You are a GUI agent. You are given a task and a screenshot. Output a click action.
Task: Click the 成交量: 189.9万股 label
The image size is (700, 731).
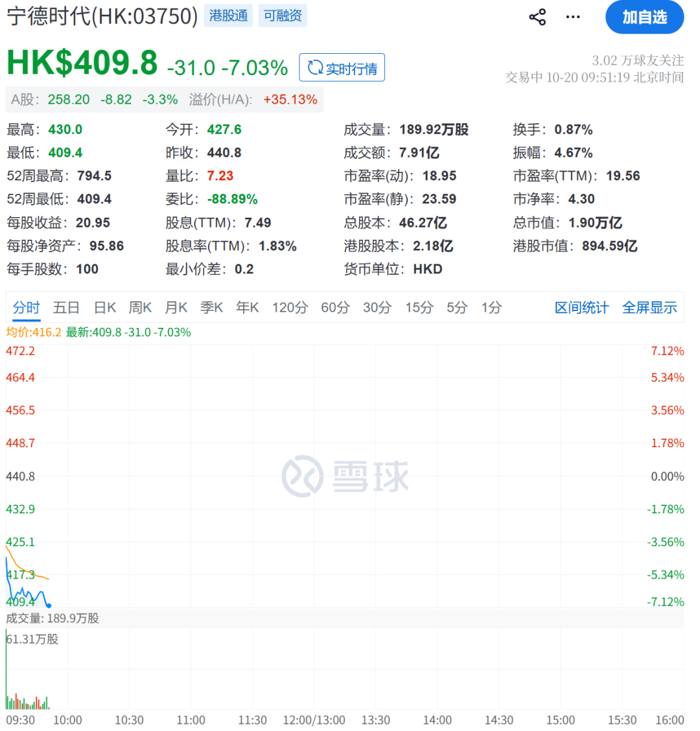coord(52,619)
